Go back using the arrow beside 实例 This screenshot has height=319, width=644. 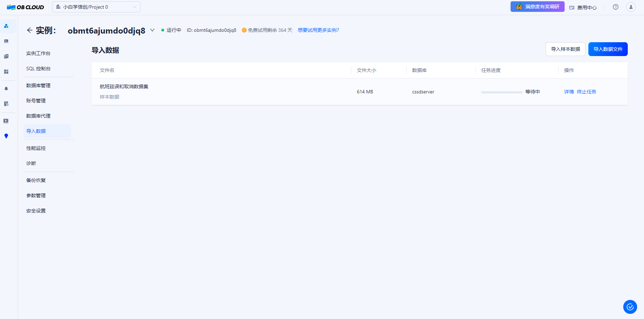[30, 30]
